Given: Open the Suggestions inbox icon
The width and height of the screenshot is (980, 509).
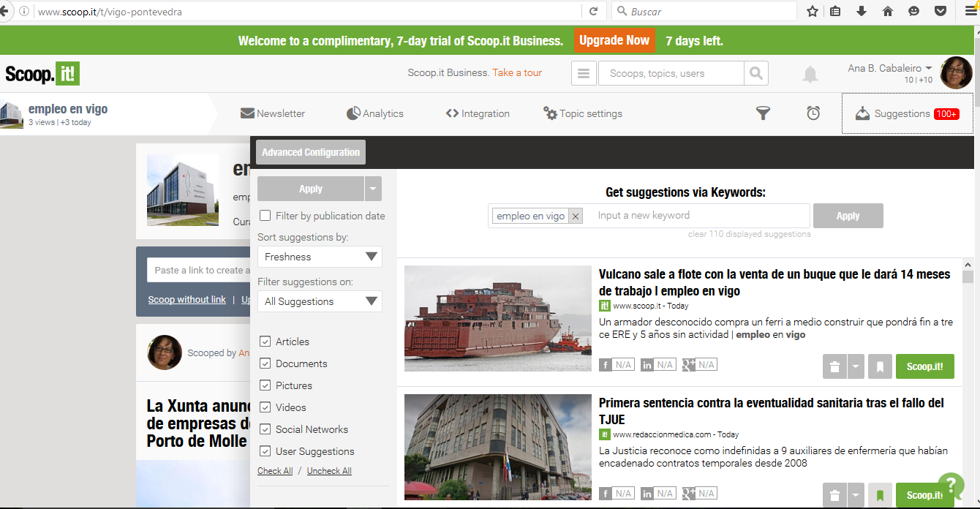Looking at the screenshot, I should 863,113.
